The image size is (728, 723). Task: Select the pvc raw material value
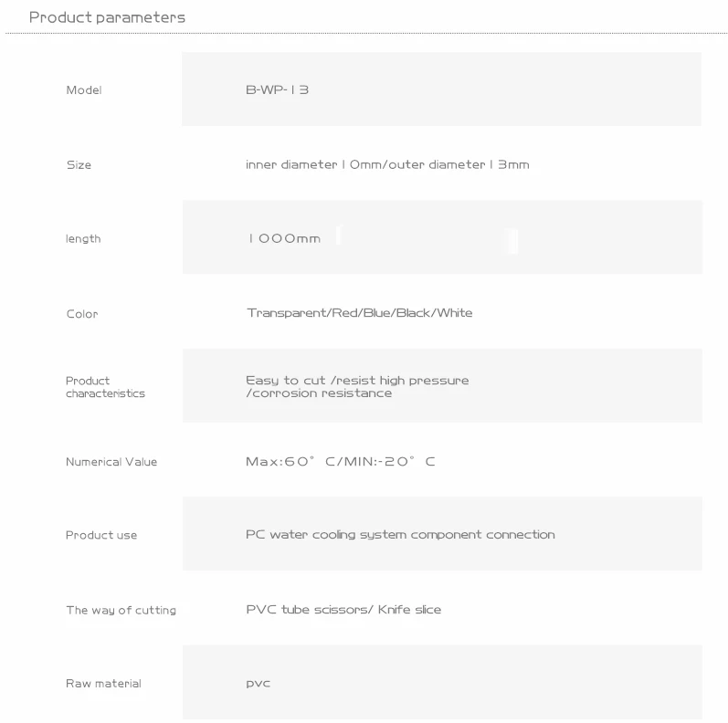click(x=258, y=684)
